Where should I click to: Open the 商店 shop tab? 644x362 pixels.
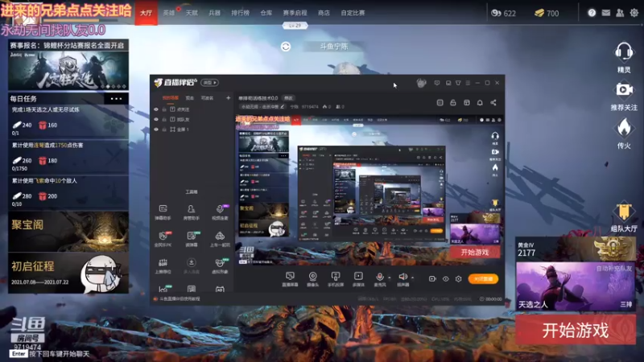[x=324, y=13]
